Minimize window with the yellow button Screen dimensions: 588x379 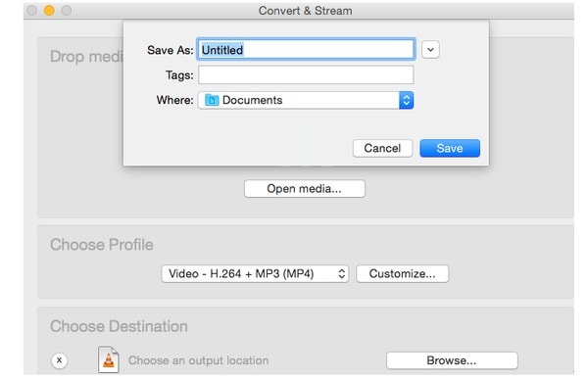pyautogui.click(x=49, y=10)
